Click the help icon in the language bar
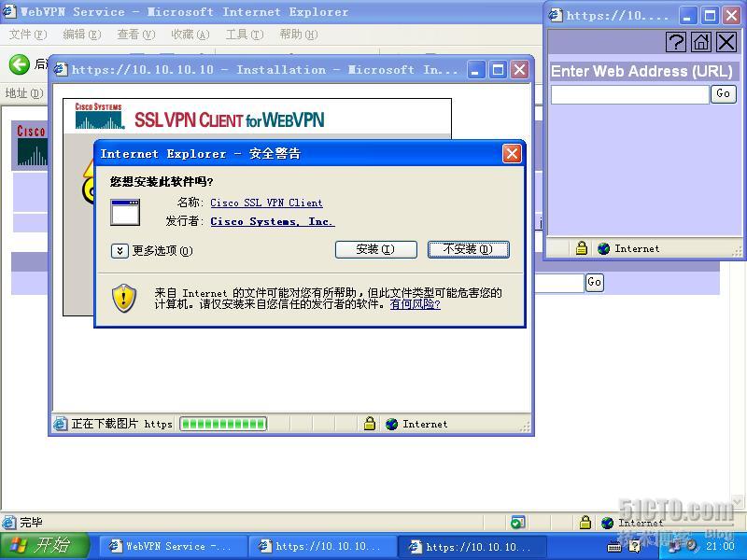The height and width of the screenshot is (560, 747). (x=635, y=546)
